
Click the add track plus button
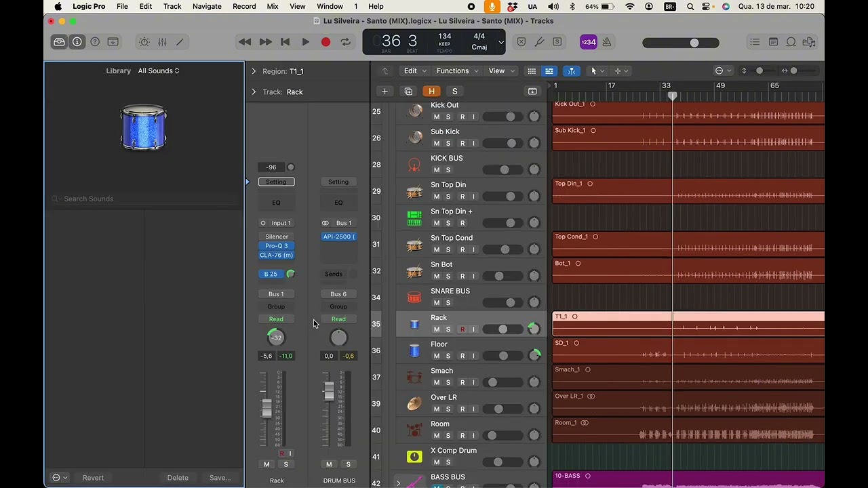384,91
